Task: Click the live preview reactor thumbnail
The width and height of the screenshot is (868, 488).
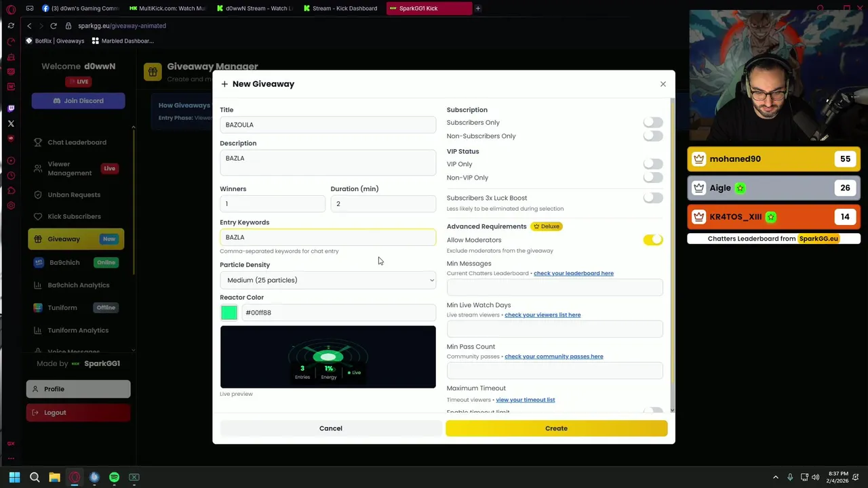Action: coord(328,357)
